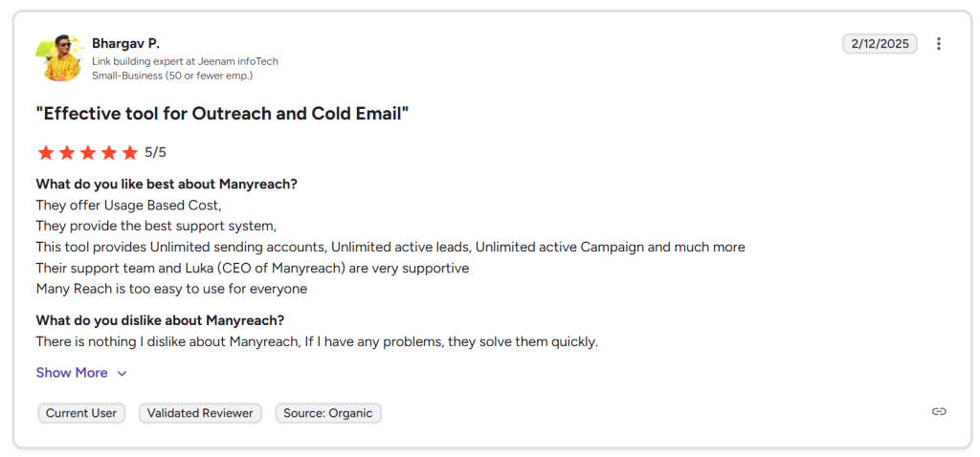Click the fourth red rating star
The image size is (980, 457).
[108, 152]
